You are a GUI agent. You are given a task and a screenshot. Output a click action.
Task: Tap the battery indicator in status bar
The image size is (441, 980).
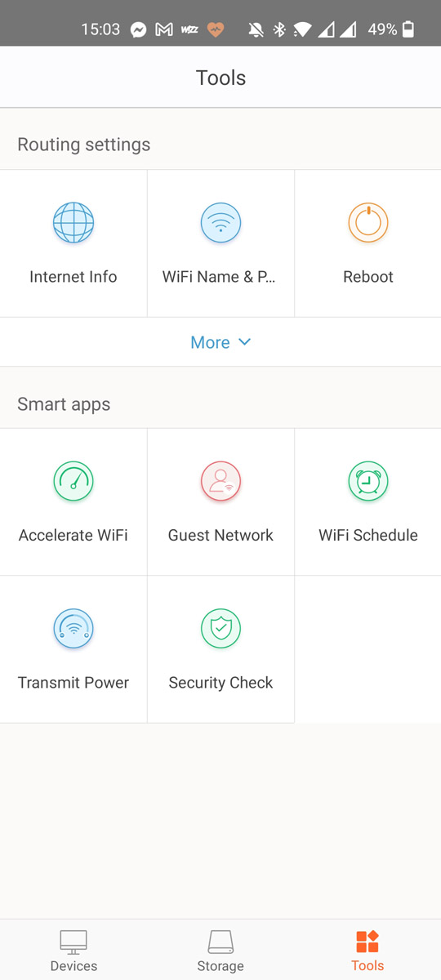point(408,29)
